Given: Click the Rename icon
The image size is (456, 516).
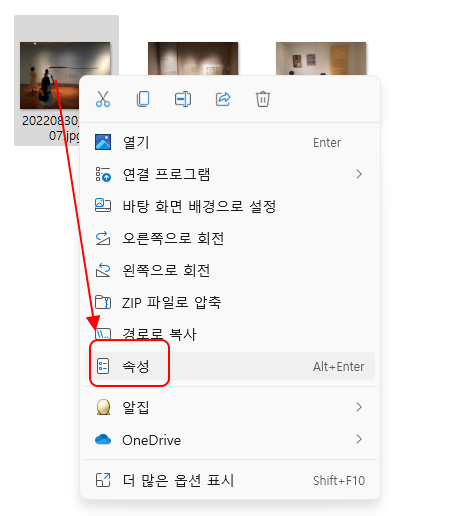Looking at the screenshot, I should click(x=183, y=99).
